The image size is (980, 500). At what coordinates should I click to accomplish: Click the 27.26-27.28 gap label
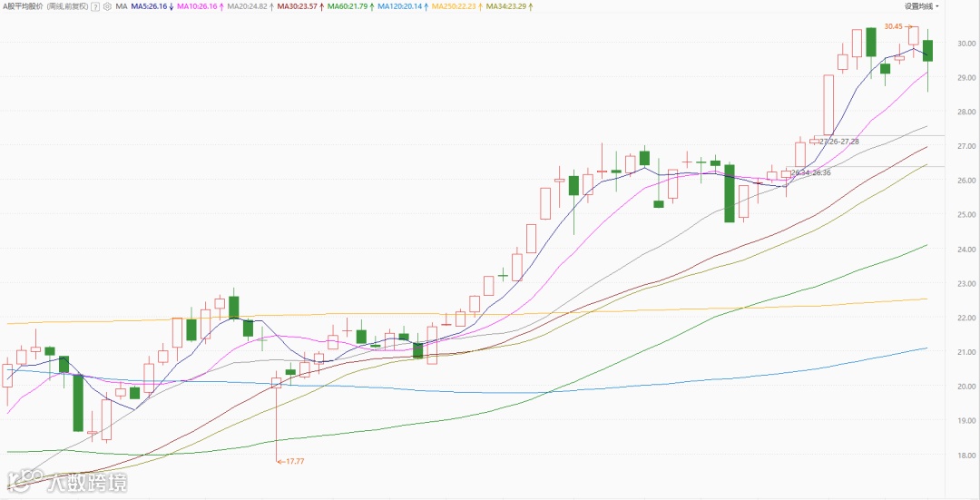(838, 142)
